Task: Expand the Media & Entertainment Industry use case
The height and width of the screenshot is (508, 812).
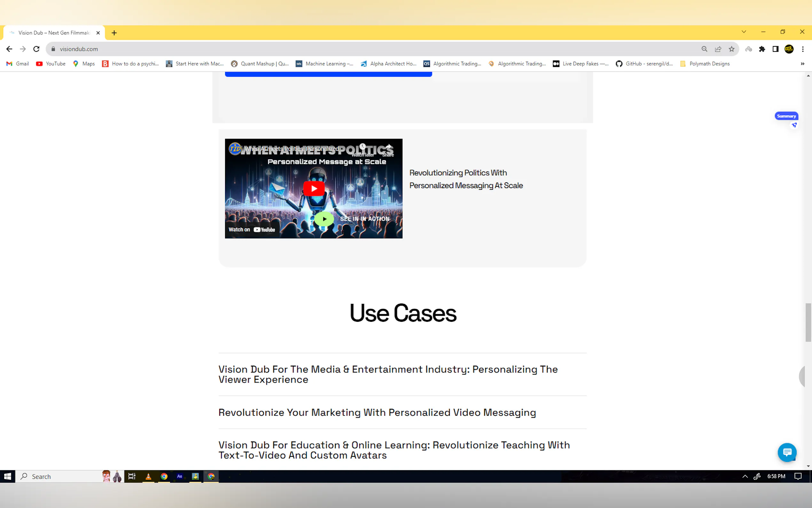Action: click(x=388, y=374)
